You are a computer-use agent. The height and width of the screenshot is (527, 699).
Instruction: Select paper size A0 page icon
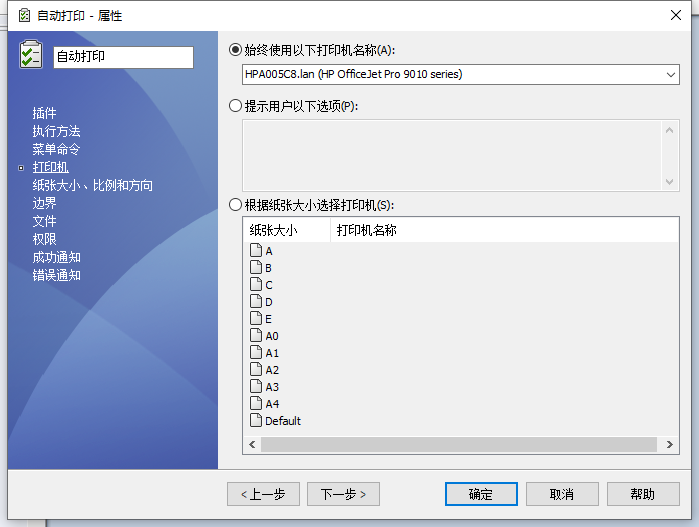(256, 335)
